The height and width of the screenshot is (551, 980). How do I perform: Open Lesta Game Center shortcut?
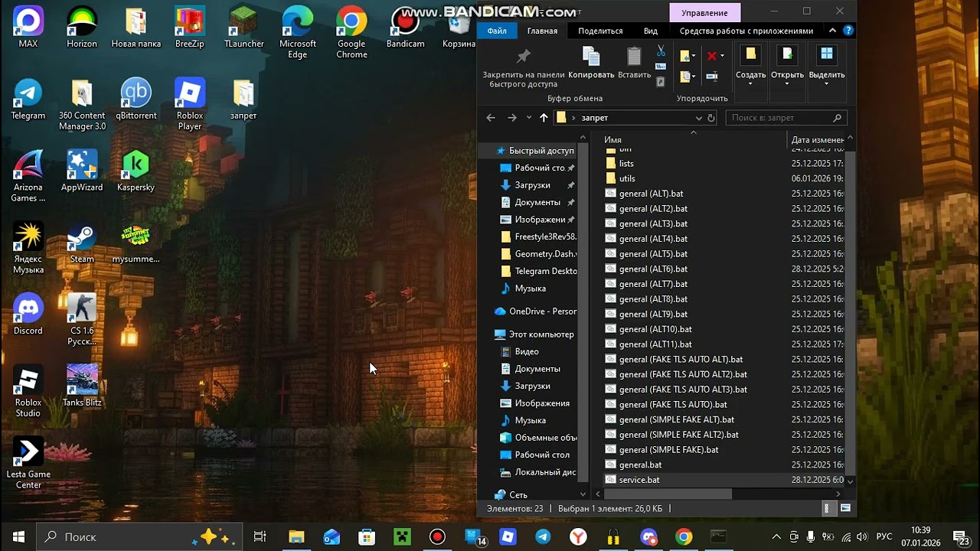[x=28, y=463]
